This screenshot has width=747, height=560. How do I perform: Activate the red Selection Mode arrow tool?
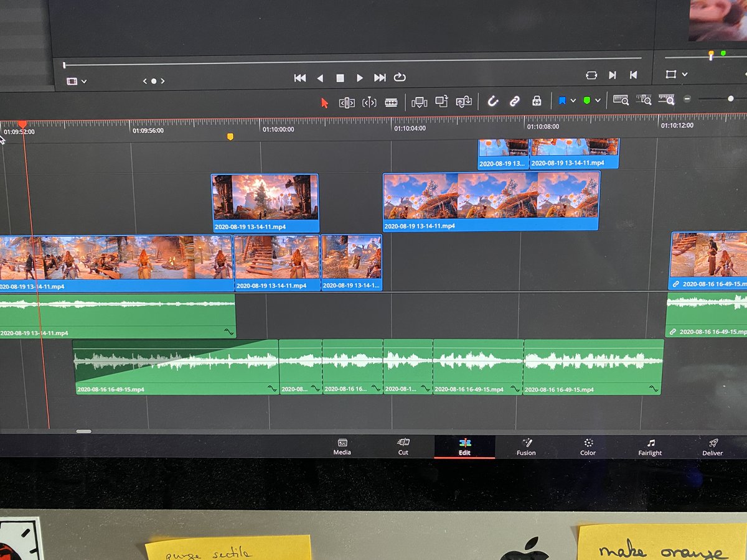(x=324, y=103)
